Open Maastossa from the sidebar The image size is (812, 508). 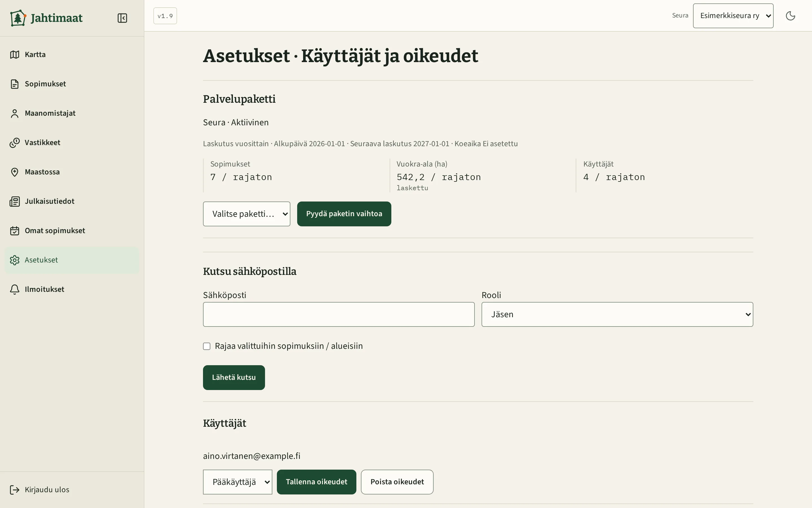[72, 172]
